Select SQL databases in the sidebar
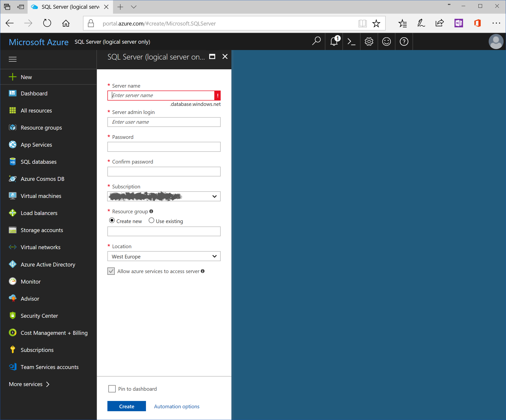 tap(38, 162)
